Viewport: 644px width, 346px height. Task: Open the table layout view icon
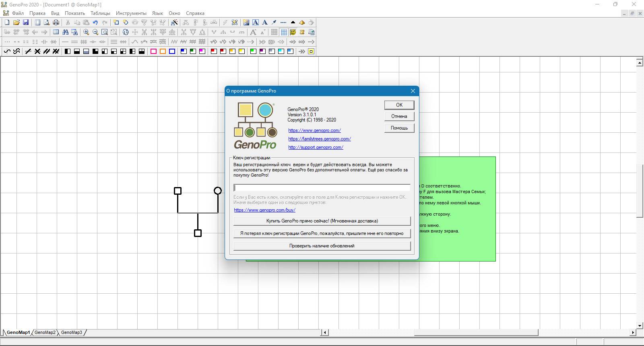[x=56, y=32]
